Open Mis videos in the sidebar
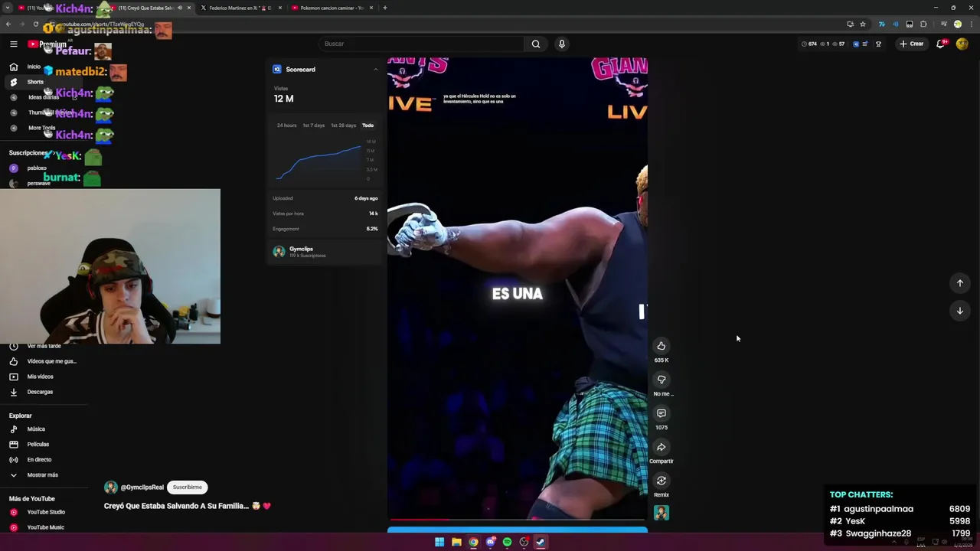 point(40,377)
